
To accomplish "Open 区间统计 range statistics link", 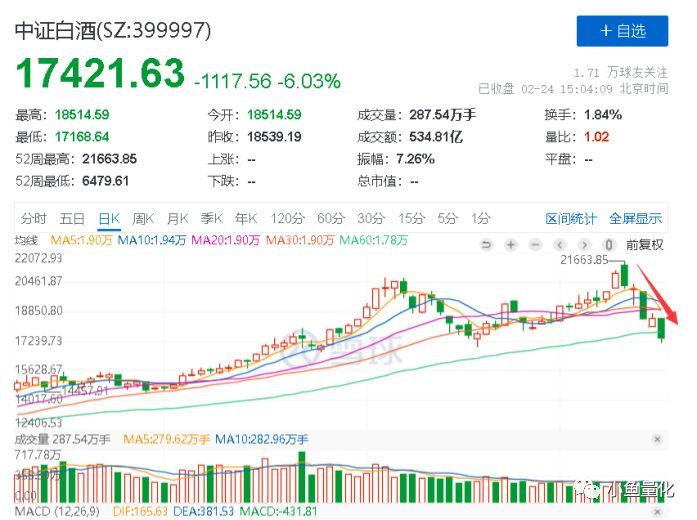I will [571, 219].
